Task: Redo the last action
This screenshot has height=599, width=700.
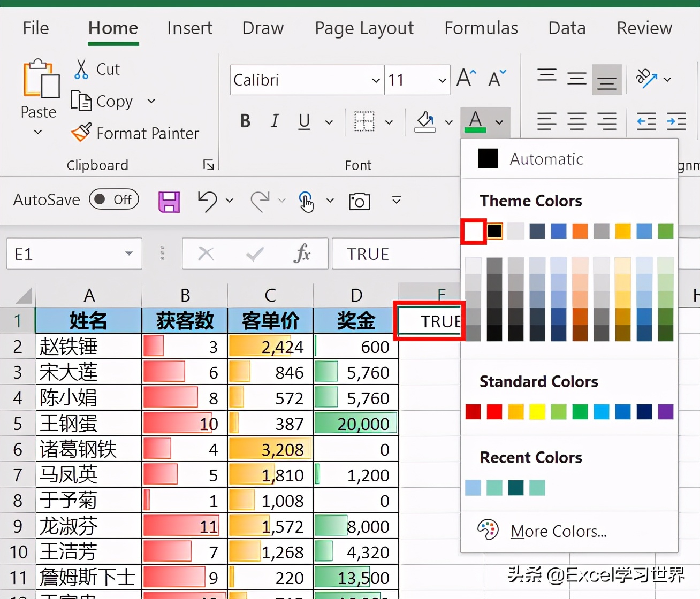Action: click(x=260, y=201)
